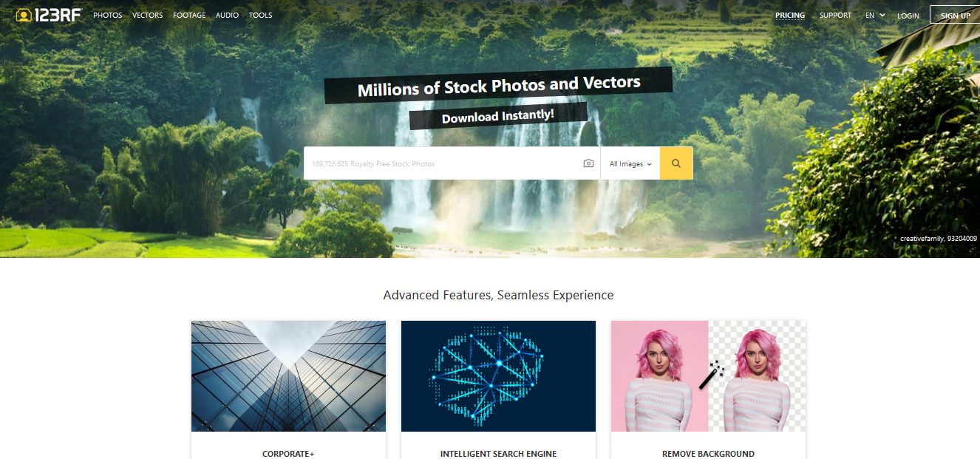This screenshot has width=980, height=459.
Task: Open the TOOLS menu
Action: (261, 15)
